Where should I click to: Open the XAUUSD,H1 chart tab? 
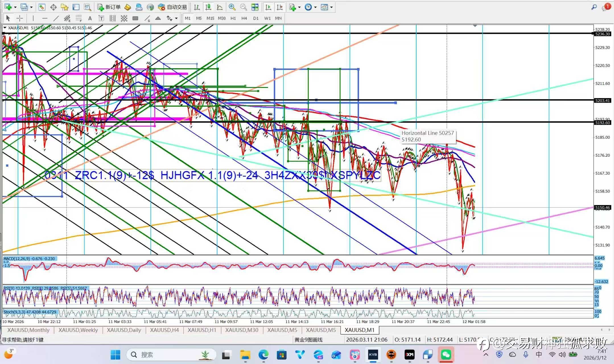click(202, 330)
